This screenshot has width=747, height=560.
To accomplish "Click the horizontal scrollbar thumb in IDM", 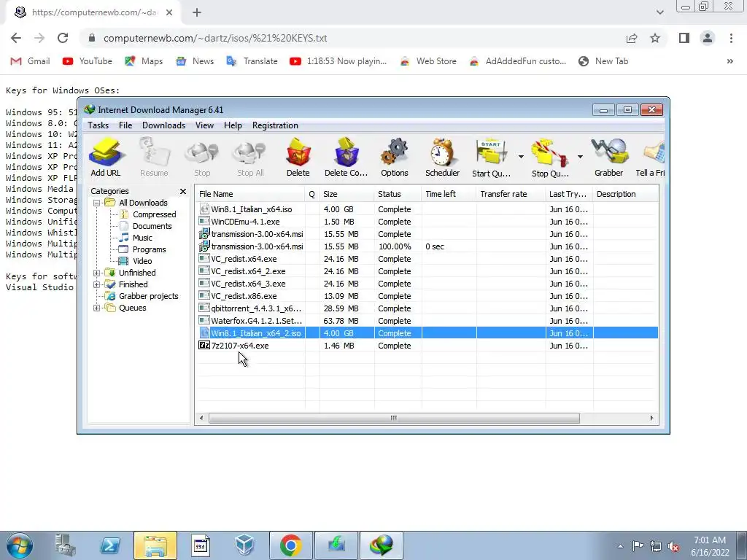I will pos(394,418).
